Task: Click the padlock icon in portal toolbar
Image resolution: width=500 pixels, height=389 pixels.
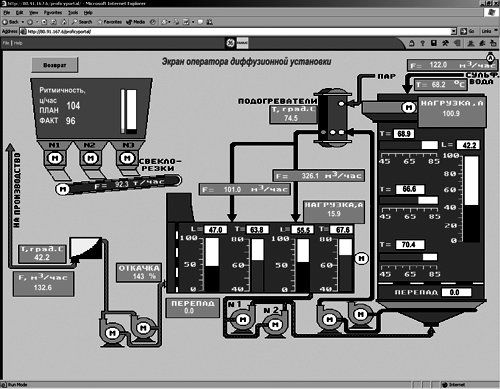Action: tap(412, 43)
